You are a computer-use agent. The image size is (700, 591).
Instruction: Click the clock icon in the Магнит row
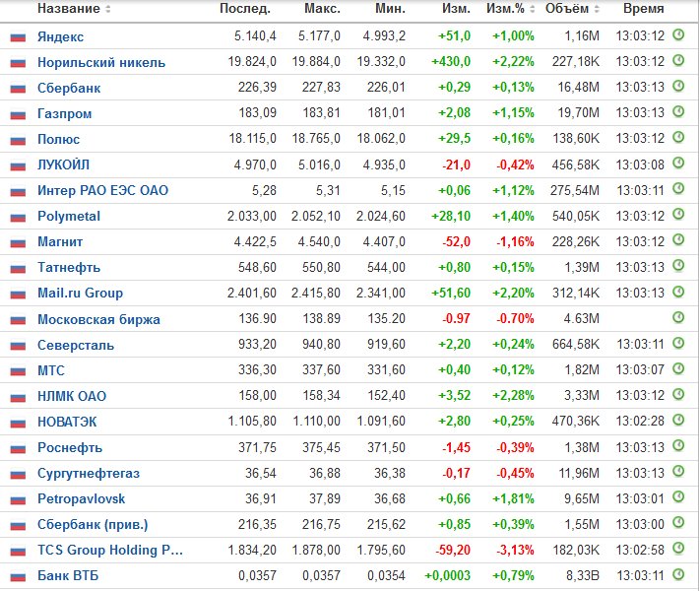678,240
